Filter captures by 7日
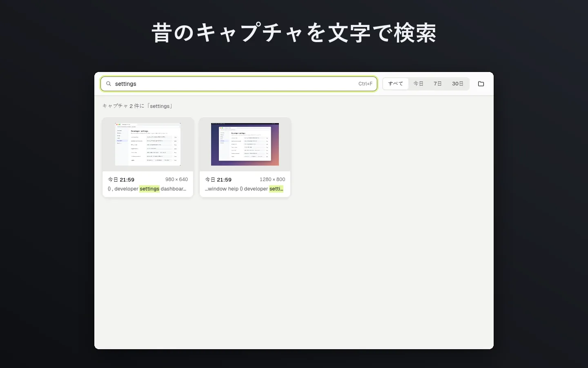The width and height of the screenshot is (588, 368). coord(438,84)
